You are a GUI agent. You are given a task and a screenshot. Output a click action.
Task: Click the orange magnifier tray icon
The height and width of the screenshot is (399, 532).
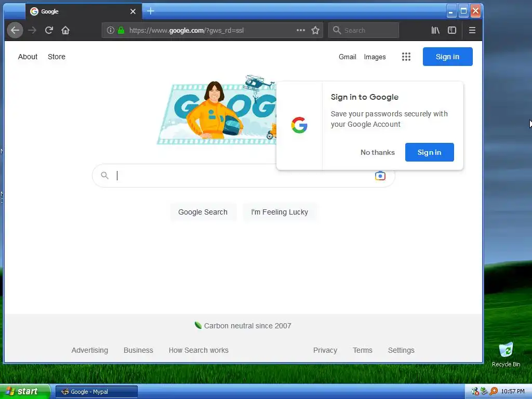click(494, 392)
